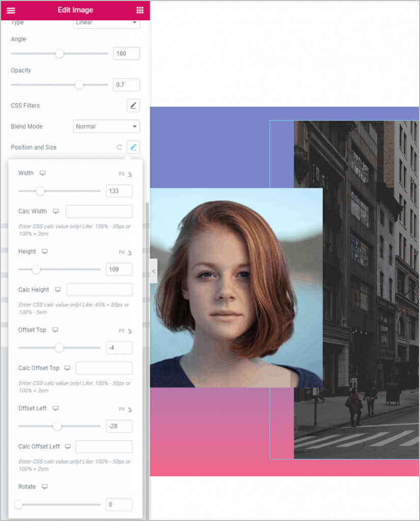
Task: Select the portrait image on canvas
Action: click(x=236, y=287)
